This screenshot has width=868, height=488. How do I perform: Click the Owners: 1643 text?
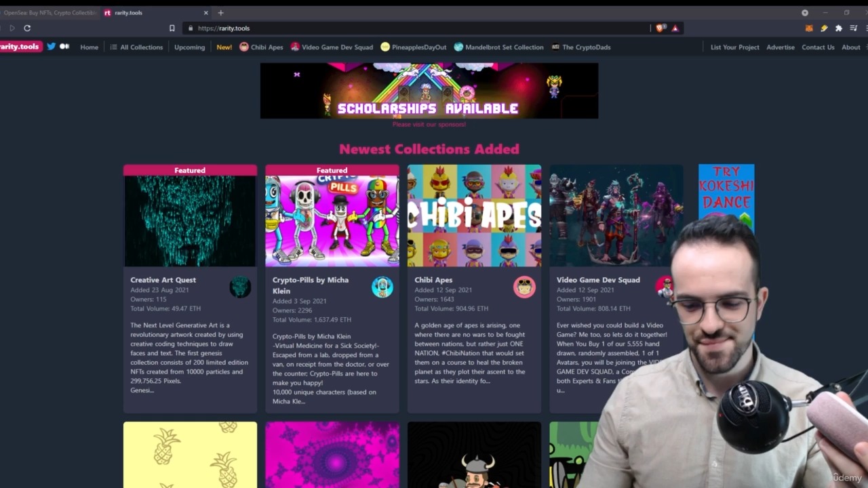434,300
